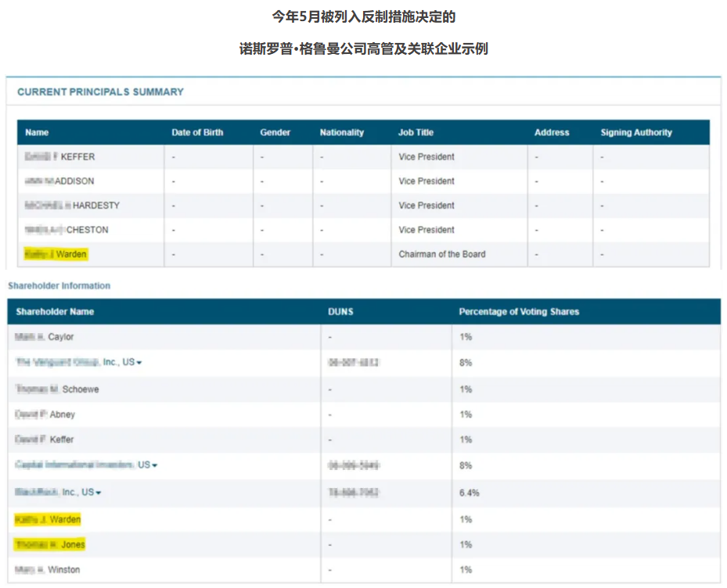Screen dimensions: 727x588
Task: Select the CHESTON name in the principals table
Action: 67,230
